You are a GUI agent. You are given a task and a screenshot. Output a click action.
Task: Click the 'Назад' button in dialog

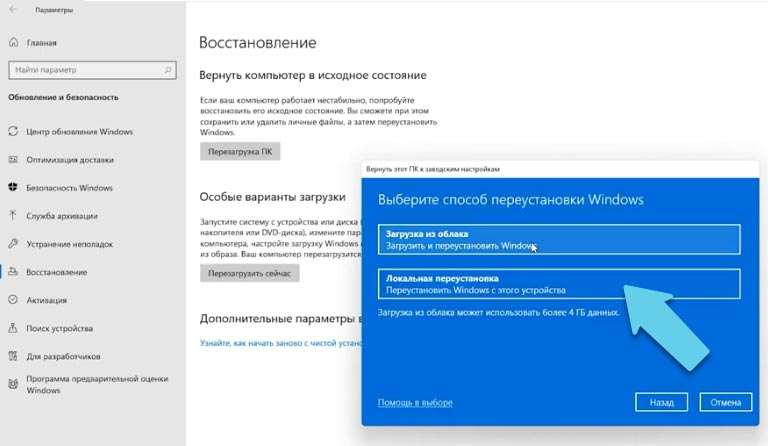point(661,402)
